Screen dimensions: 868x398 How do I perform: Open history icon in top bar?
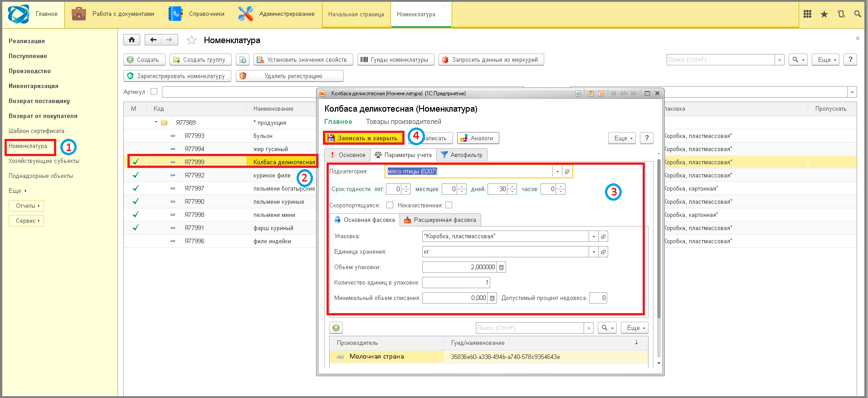pyautogui.click(x=841, y=14)
